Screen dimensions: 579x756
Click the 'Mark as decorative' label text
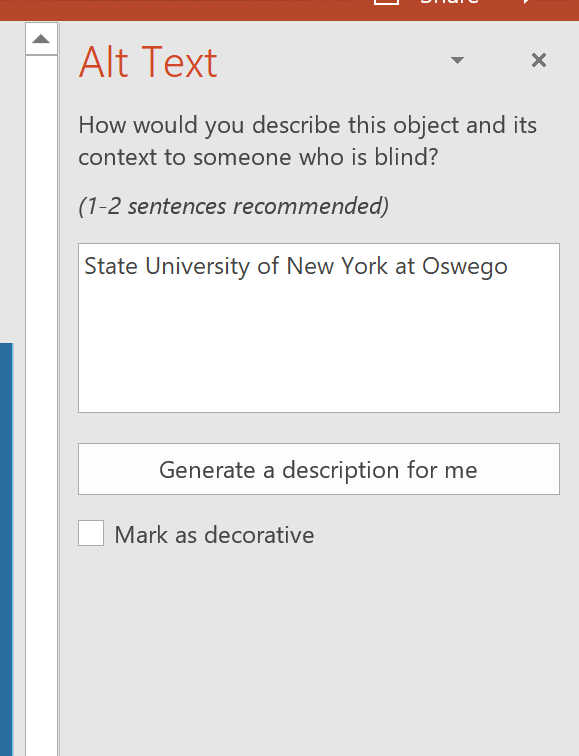[214, 535]
